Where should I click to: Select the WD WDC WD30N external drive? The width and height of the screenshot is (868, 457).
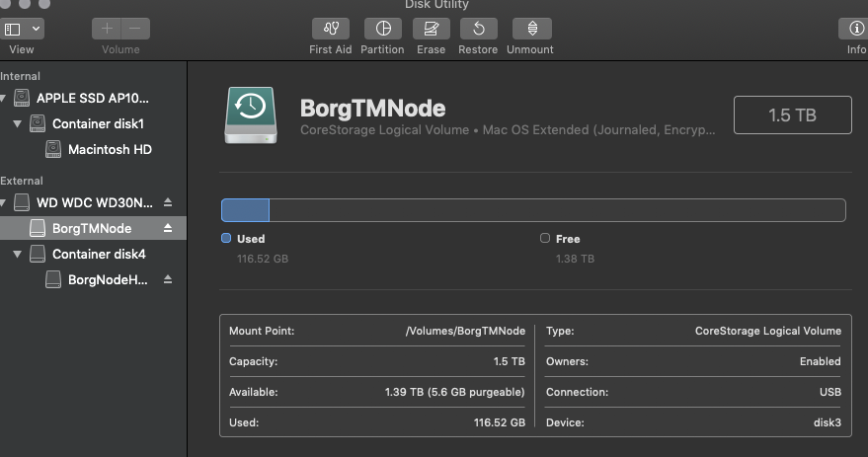[94, 203]
